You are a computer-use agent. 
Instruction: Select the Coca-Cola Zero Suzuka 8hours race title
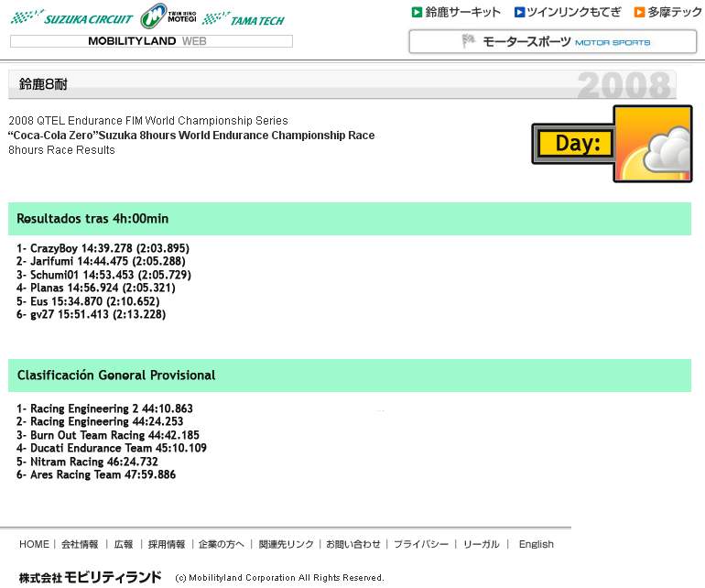[191, 136]
